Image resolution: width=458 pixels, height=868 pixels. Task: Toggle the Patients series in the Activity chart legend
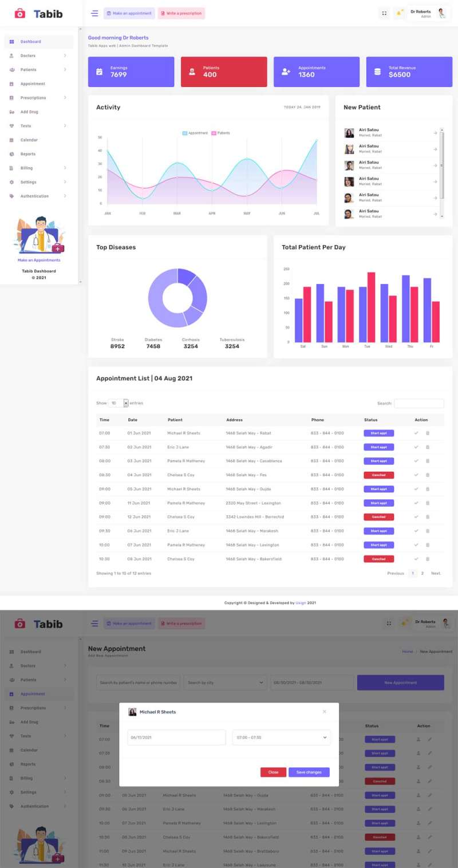click(220, 133)
